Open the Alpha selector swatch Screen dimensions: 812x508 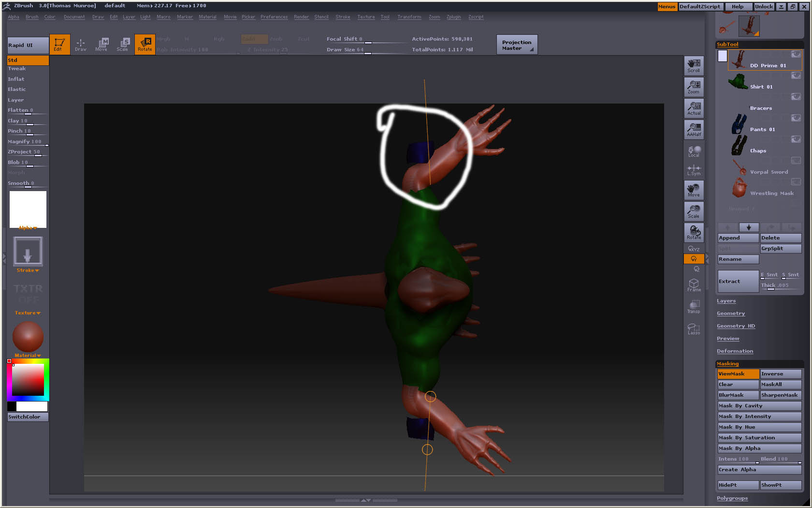28,209
